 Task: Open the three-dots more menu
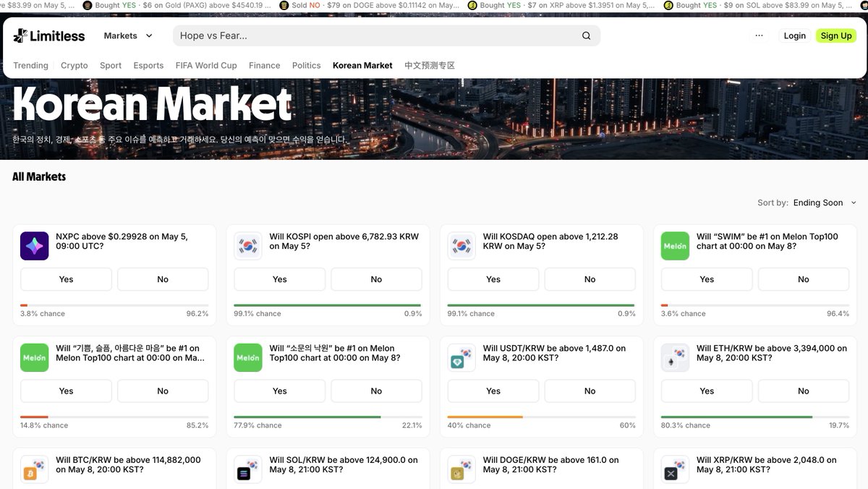point(759,35)
